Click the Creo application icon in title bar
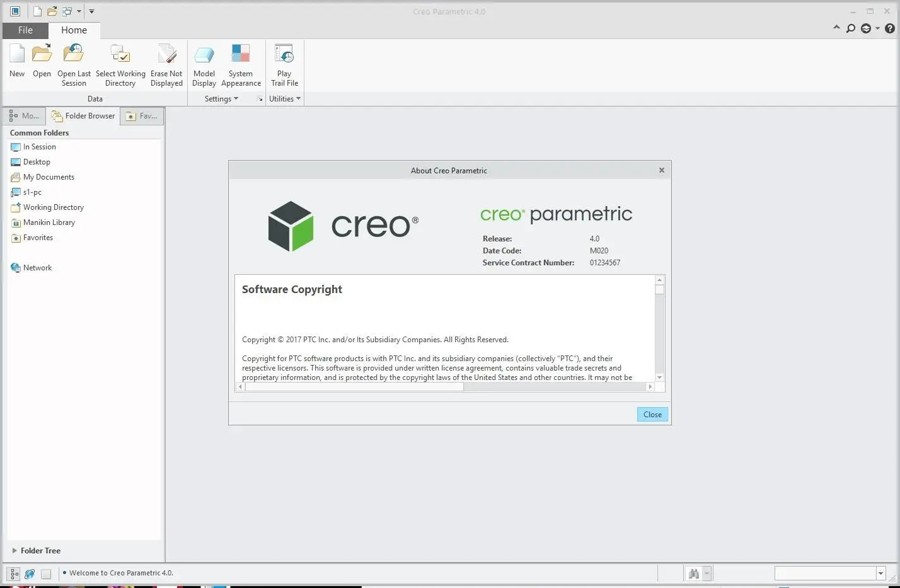The height and width of the screenshot is (588, 900). (15, 11)
